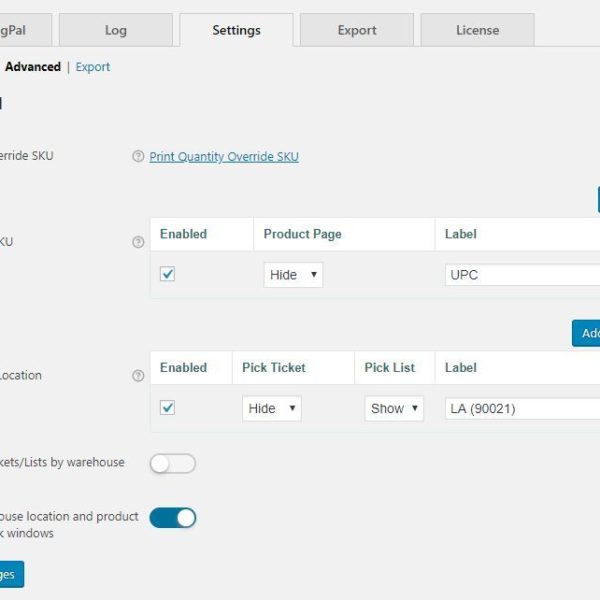Image resolution: width=600 pixels, height=600 pixels.
Task: Go to the Export tab
Action: [356, 30]
